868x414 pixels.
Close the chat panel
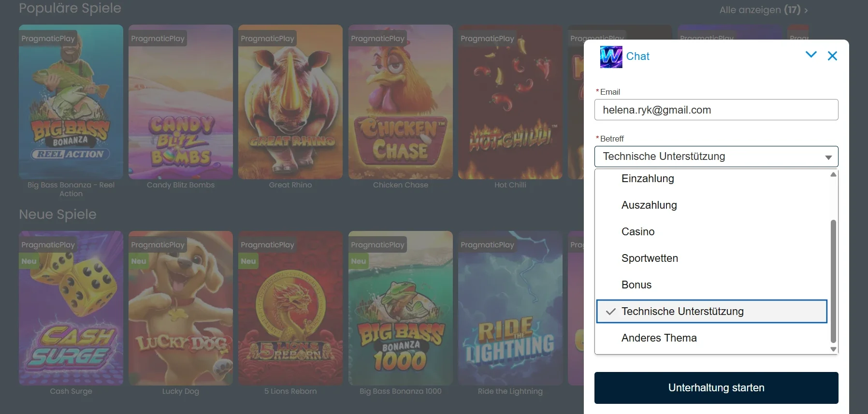[832, 56]
